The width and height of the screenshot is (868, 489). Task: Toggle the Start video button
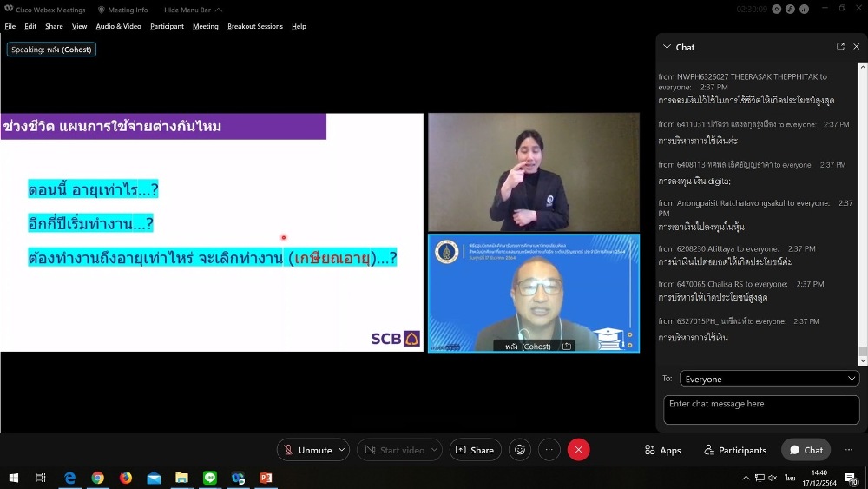[394, 450]
